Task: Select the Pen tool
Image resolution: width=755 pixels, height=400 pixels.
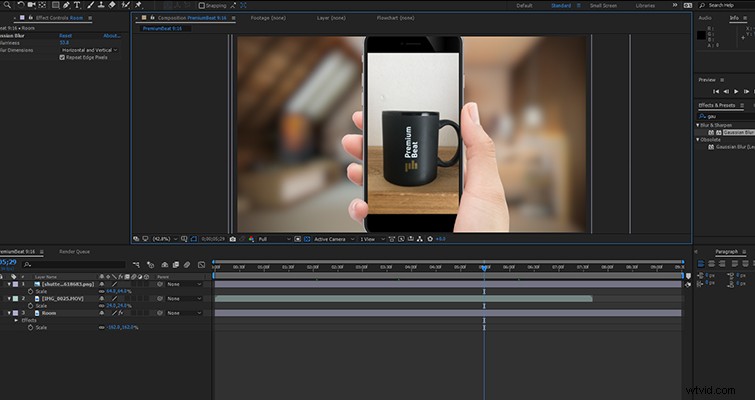Action: [66, 5]
